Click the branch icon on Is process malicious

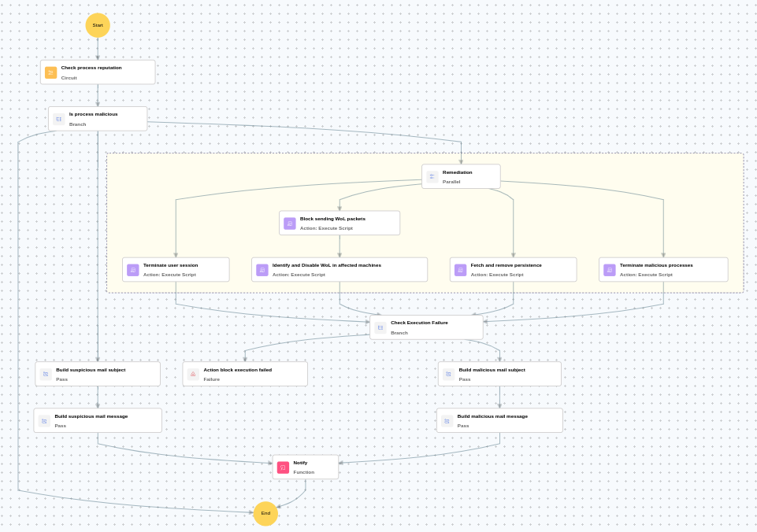coord(59,119)
